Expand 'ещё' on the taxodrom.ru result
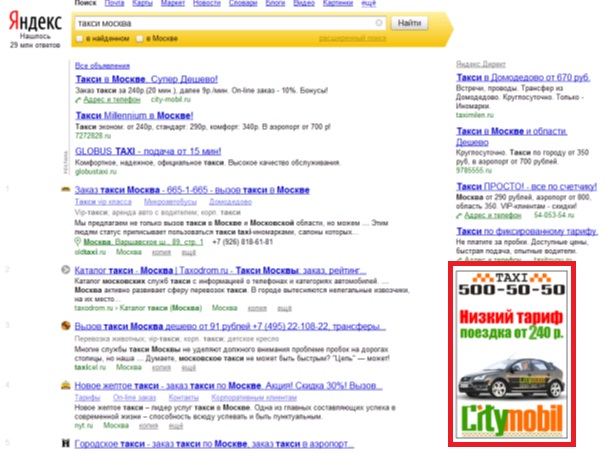606x454 pixels. [x=284, y=308]
